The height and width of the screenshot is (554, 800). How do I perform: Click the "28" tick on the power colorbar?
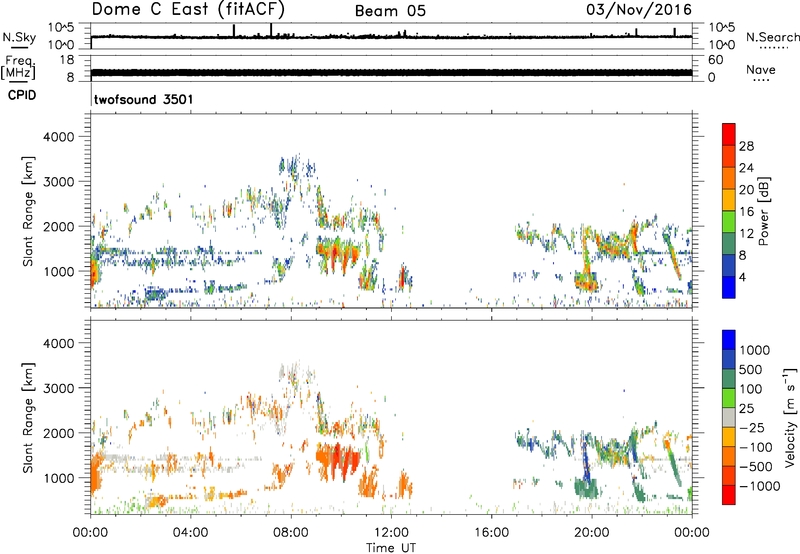pos(746,146)
